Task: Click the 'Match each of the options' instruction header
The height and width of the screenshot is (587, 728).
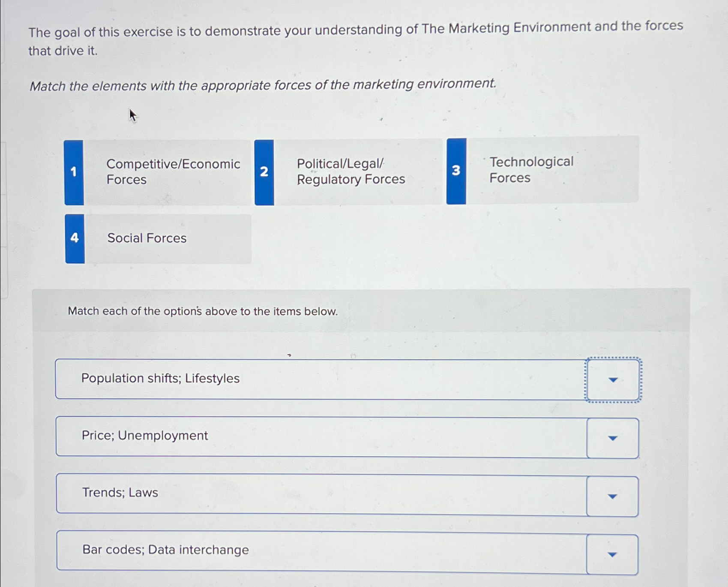Action: pos(203,311)
